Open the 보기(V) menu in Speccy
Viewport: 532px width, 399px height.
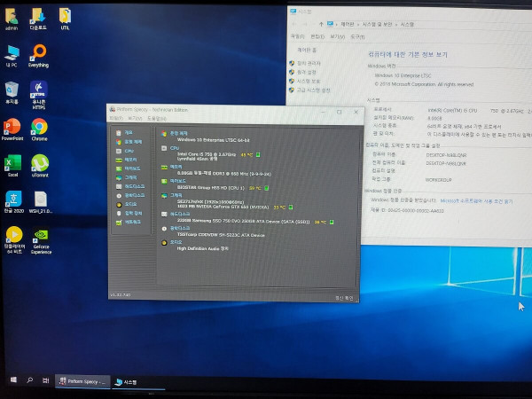coord(135,119)
